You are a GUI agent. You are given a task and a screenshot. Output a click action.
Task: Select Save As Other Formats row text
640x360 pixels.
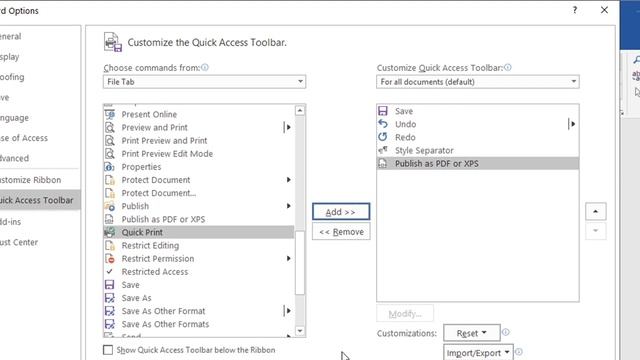click(165, 324)
